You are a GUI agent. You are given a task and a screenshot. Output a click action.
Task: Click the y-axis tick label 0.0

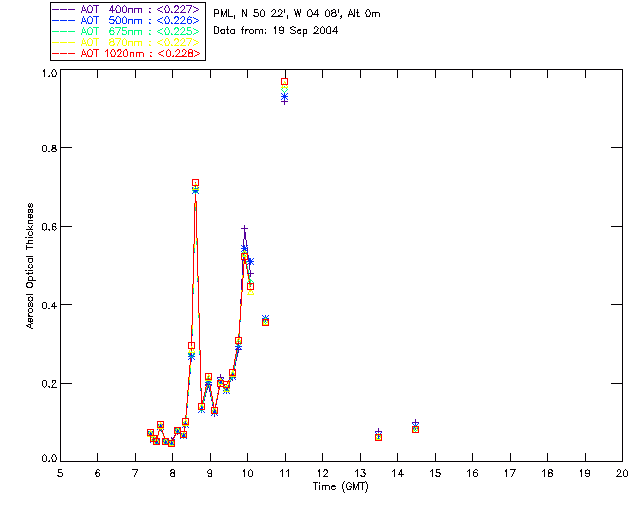[x=49, y=458]
